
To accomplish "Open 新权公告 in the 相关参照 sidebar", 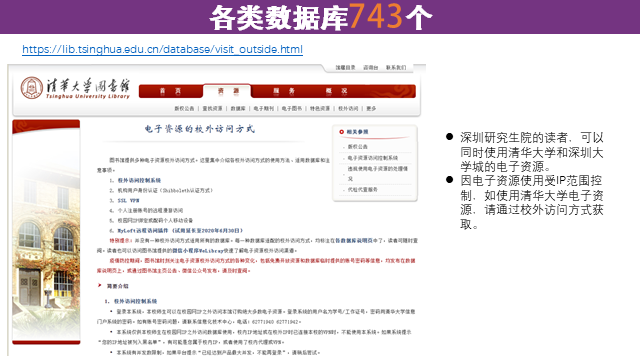I will pos(358,147).
